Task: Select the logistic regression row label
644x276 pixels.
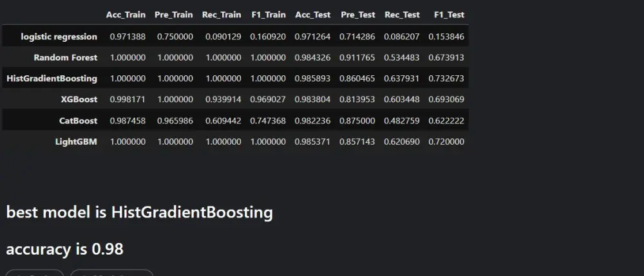Action: tap(59, 37)
